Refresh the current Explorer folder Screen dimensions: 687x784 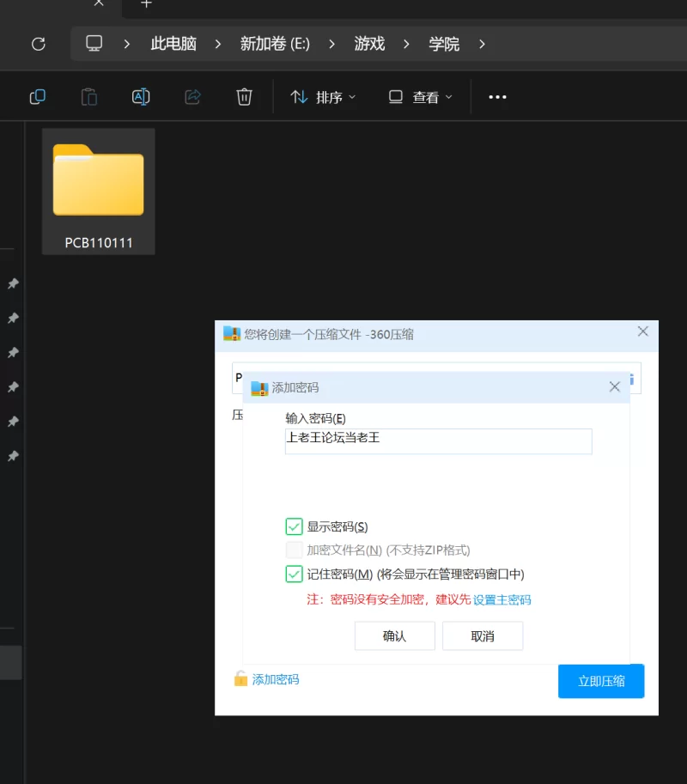click(x=39, y=44)
